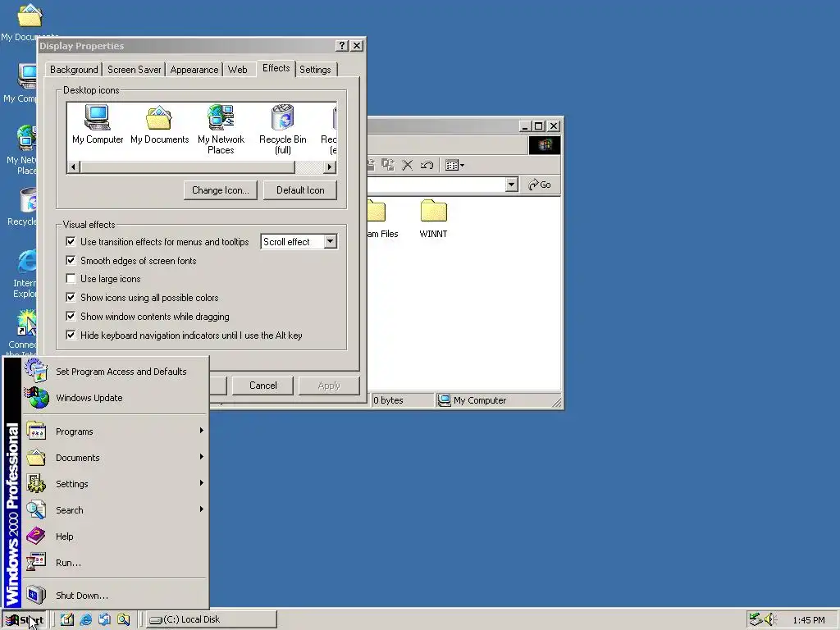
Task: Click Show Desktop quick launch icon
Action: tap(67, 619)
